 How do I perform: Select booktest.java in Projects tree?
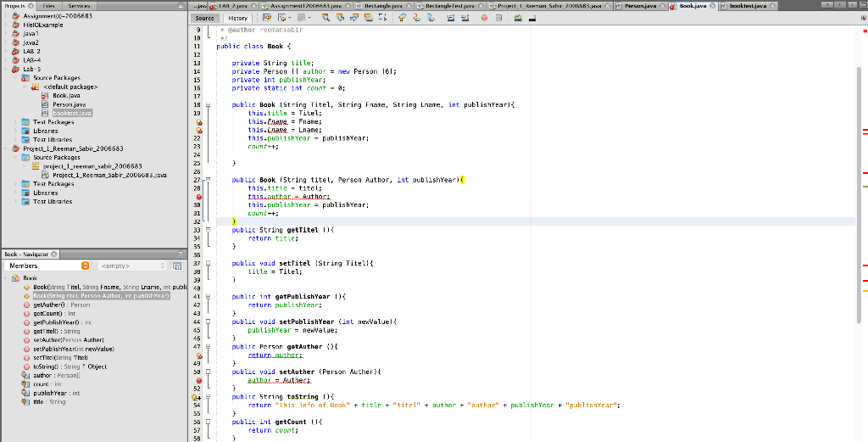click(72, 113)
